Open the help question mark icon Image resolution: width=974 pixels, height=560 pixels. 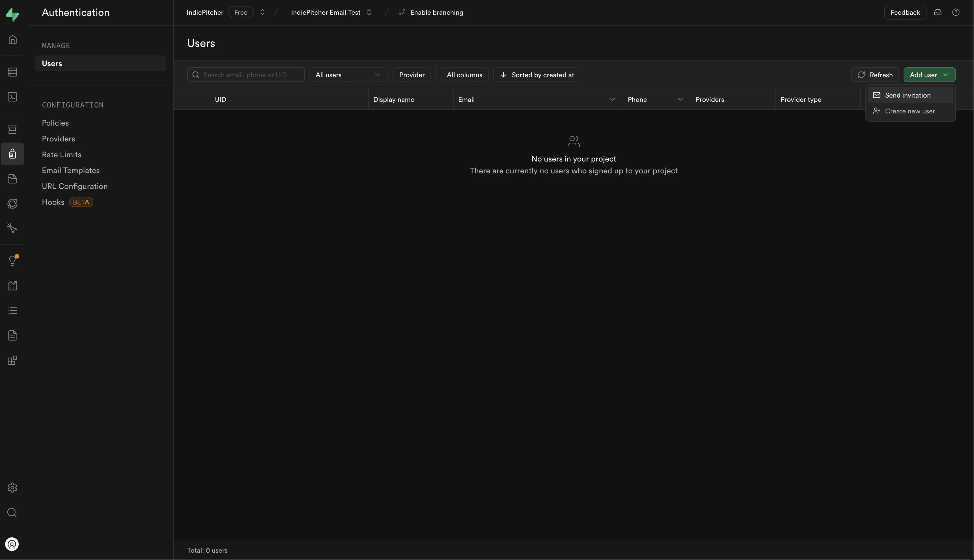(x=956, y=12)
